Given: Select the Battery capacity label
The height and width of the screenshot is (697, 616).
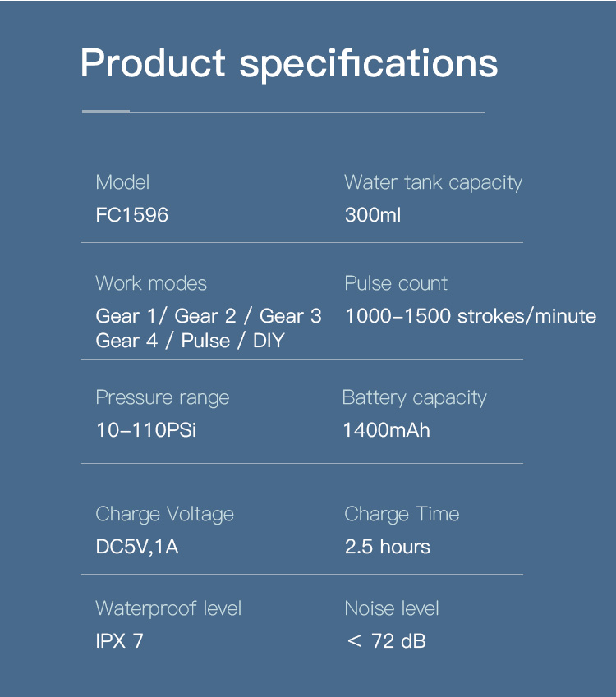Looking at the screenshot, I should (x=415, y=398).
